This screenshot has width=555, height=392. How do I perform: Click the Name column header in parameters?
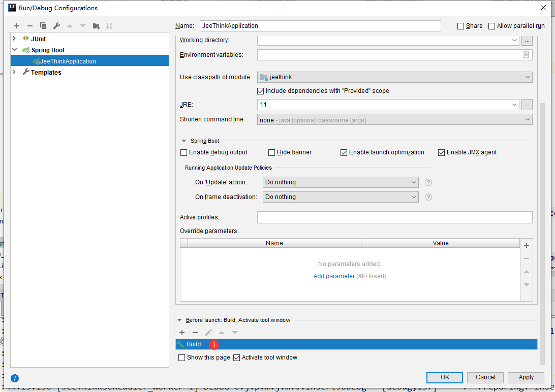[x=274, y=243]
